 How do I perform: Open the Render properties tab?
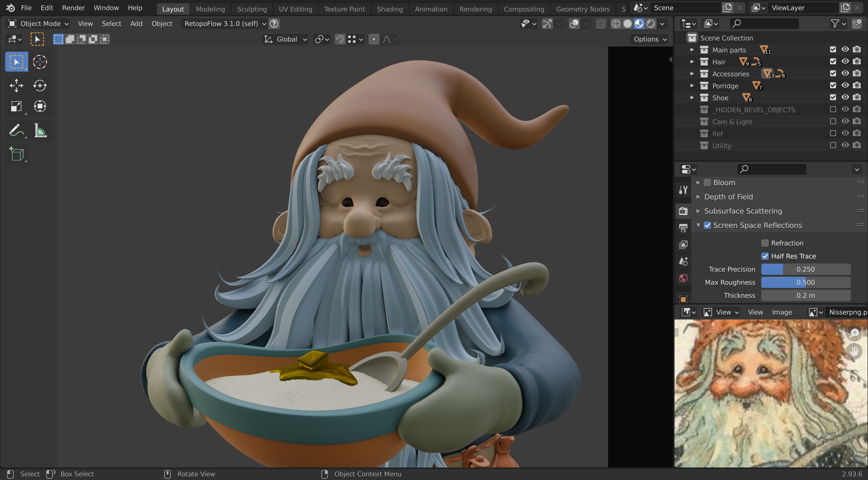(x=683, y=211)
